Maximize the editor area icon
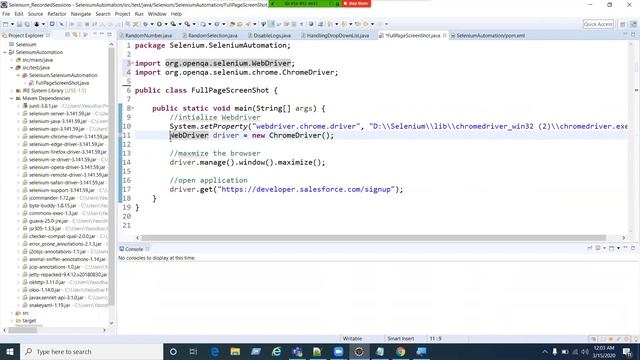640x360 pixels. pyautogui.click(x=633, y=35)
